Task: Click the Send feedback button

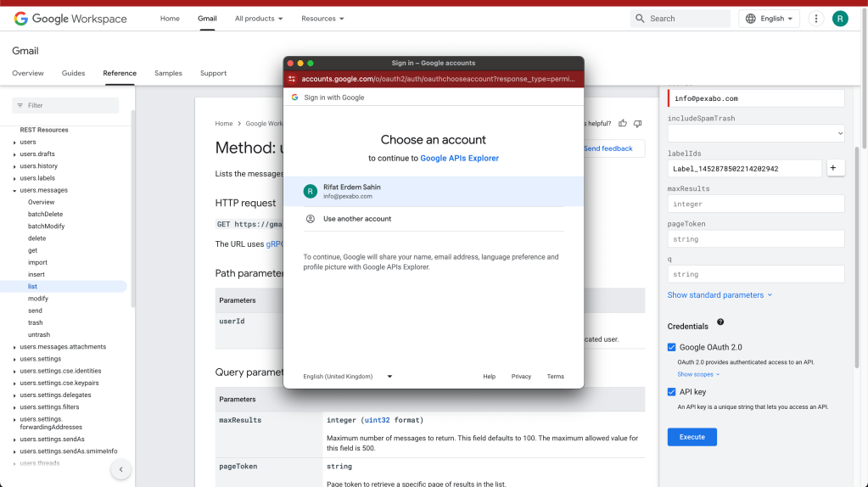Action: (x=608, y=148)
